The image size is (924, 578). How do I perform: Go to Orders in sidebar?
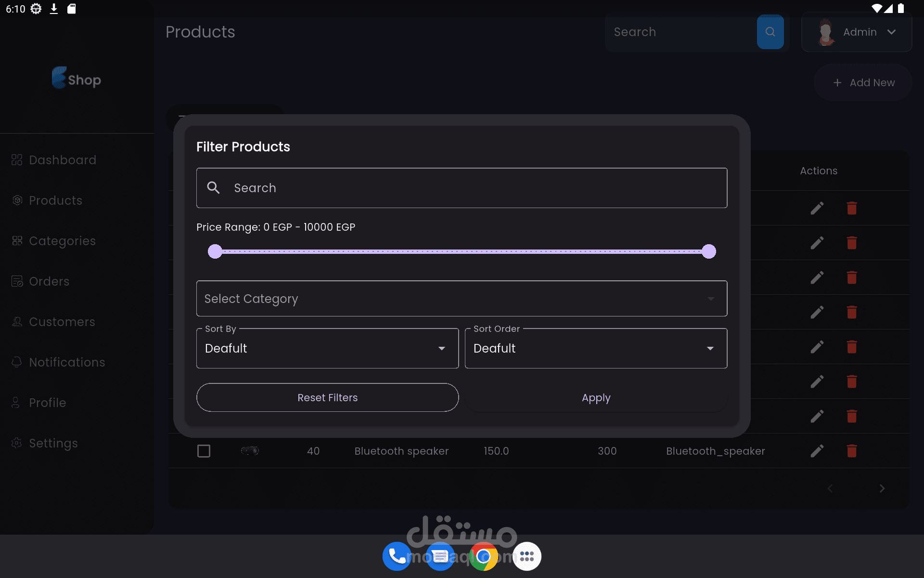pyautogui.click(x=49, y=281)
